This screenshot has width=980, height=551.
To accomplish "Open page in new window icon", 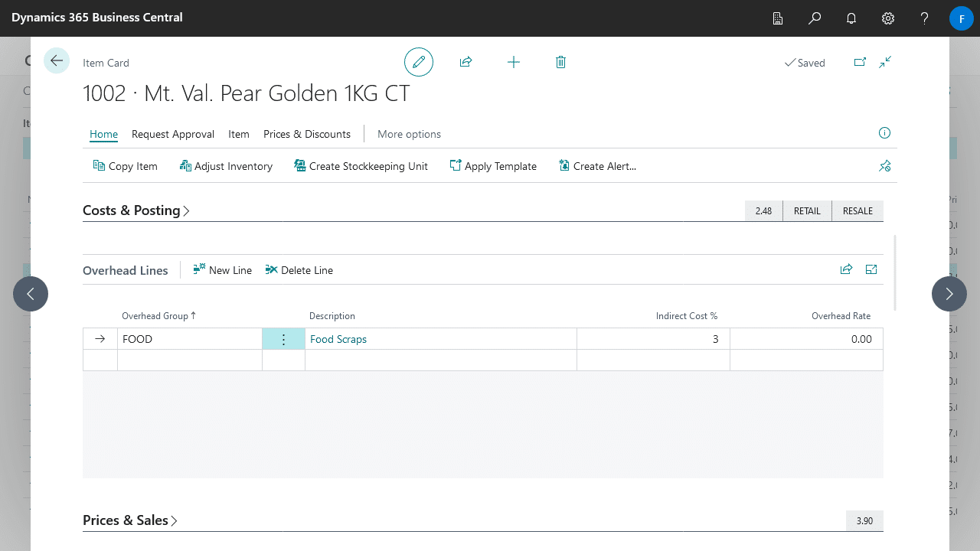I will [x=860, y=62].
